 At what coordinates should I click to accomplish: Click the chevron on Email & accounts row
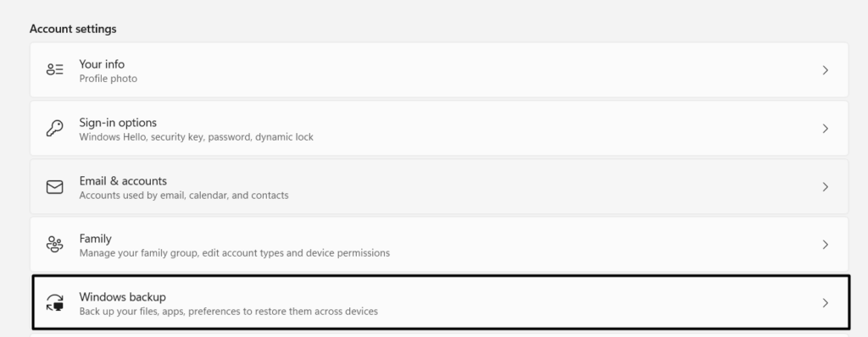(x=825, y=187)
